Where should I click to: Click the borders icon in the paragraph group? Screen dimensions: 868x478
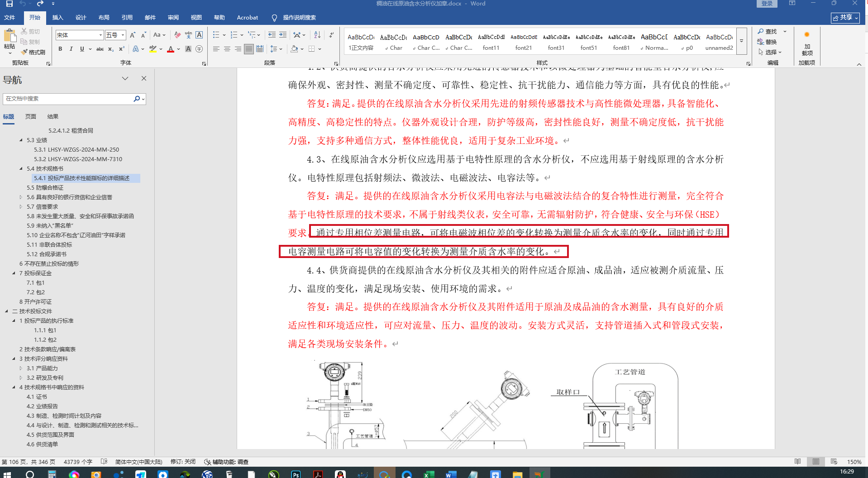point(312,49)
